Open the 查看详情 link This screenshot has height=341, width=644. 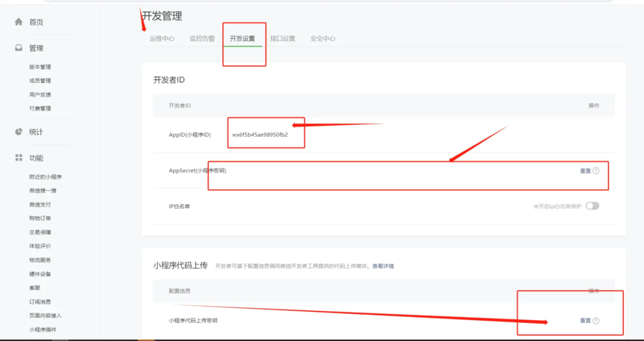coord(383,266)
